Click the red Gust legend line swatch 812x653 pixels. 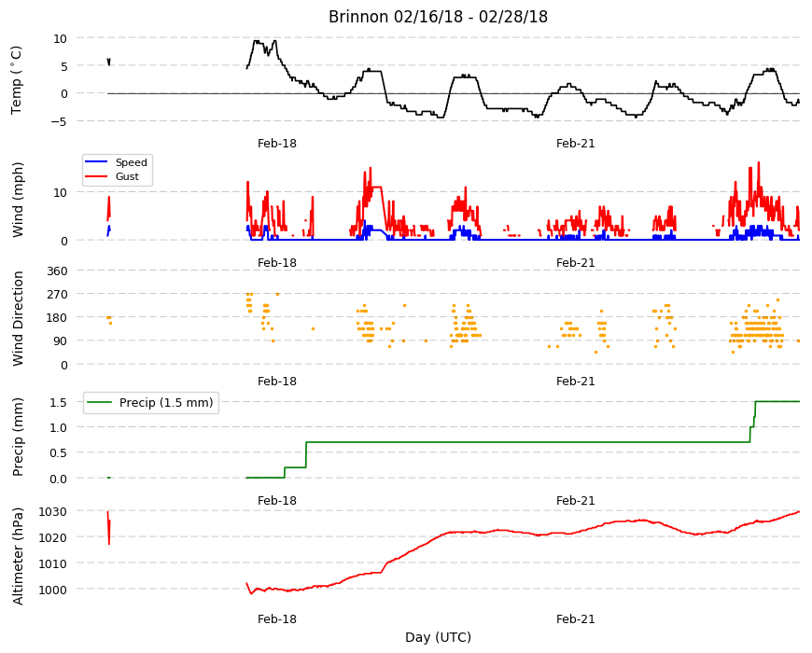point(96,176)
